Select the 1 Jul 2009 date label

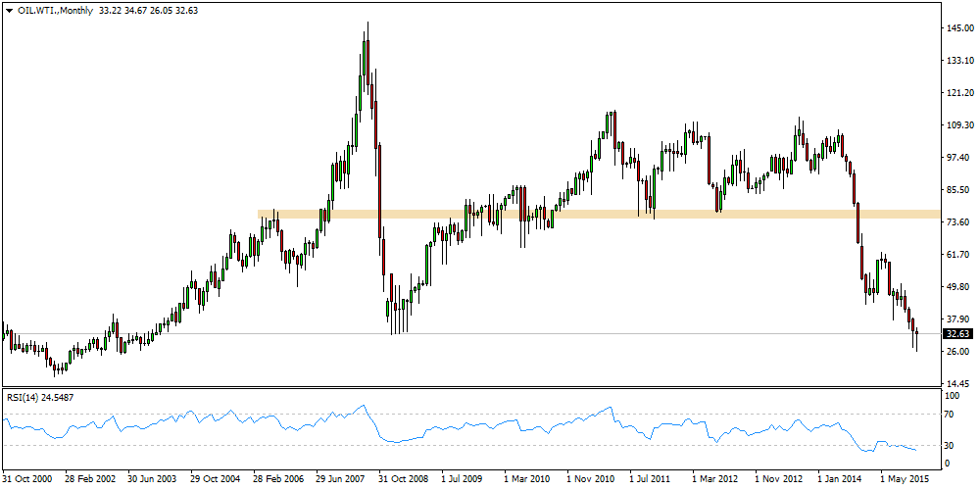pos(464,479)
